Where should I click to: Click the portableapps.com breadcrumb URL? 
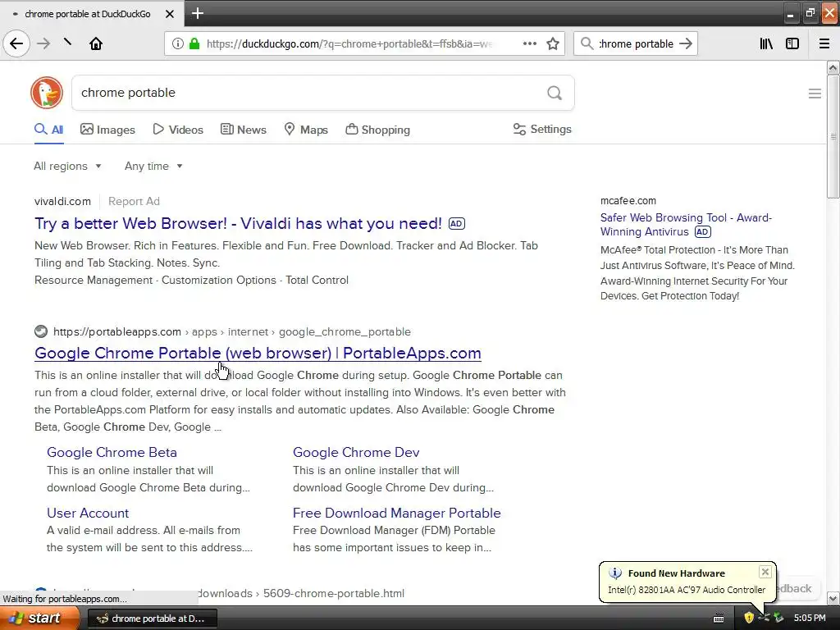pyautogui.click(x=232, y=331)
